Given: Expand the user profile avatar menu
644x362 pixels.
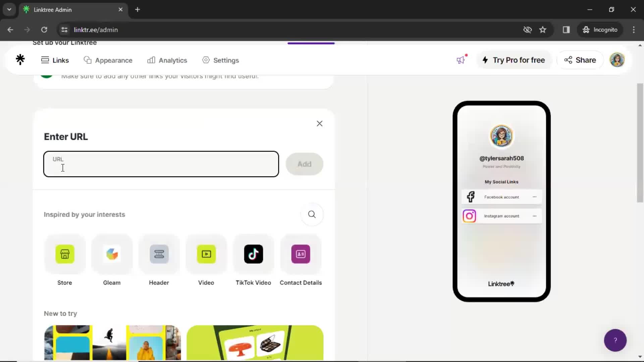Looking at the screenshot, I should coord(618,60).
